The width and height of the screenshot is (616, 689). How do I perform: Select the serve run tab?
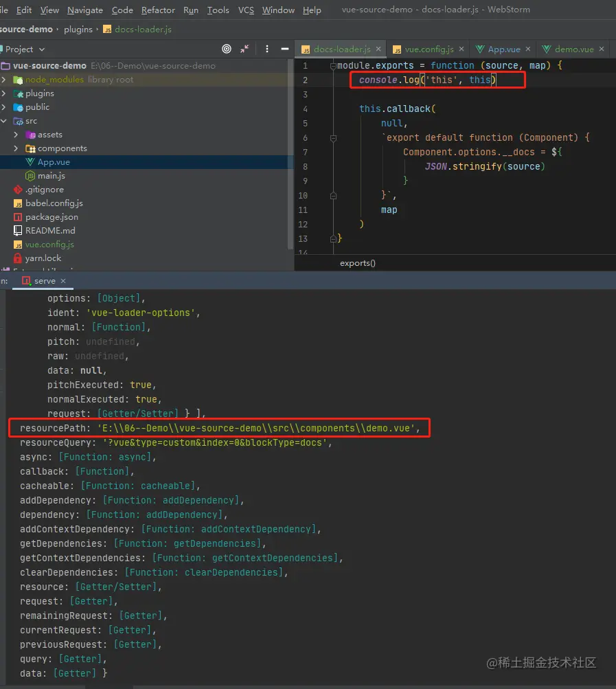pos(45,281)
